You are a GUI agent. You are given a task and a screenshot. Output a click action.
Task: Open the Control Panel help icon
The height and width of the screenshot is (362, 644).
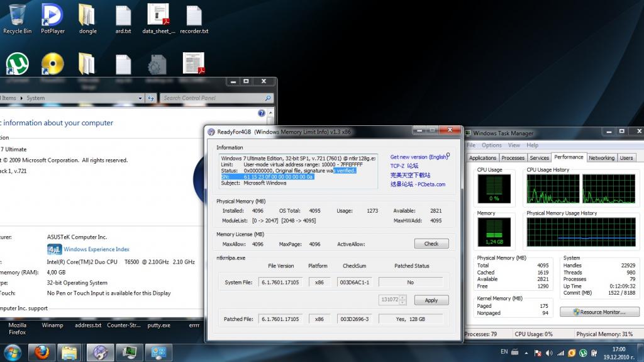pos(262,113)
